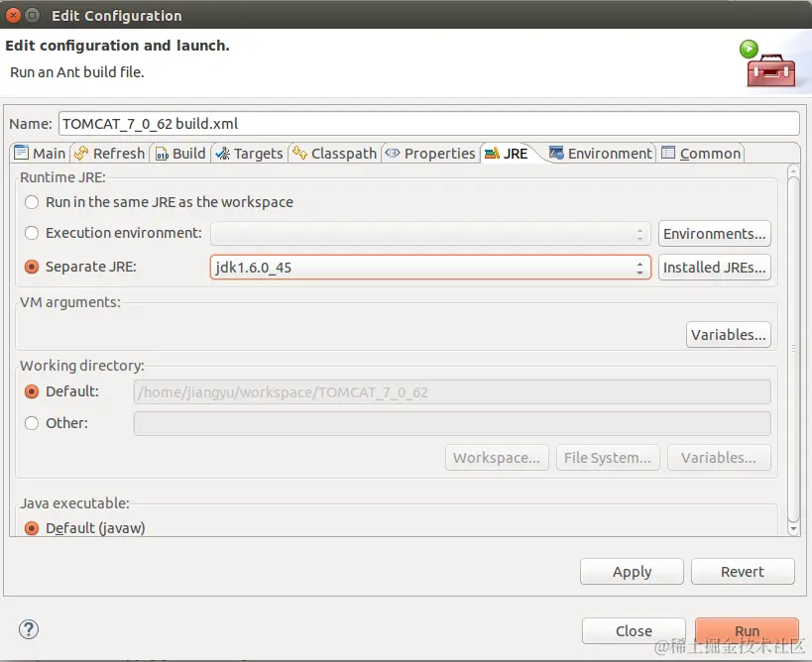Select Default (javaw) Java executable

click(32, 528)
